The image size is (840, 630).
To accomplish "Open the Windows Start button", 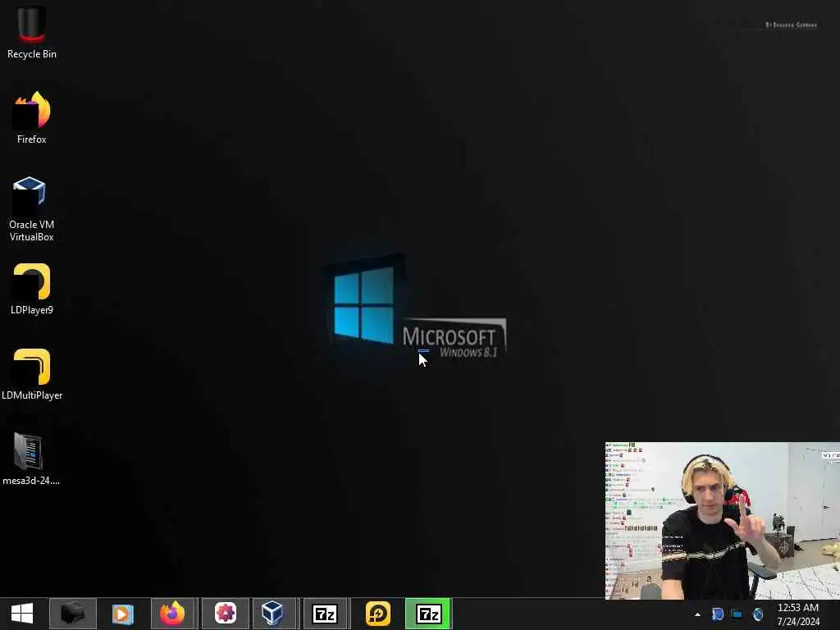I will tap(22, 614).
